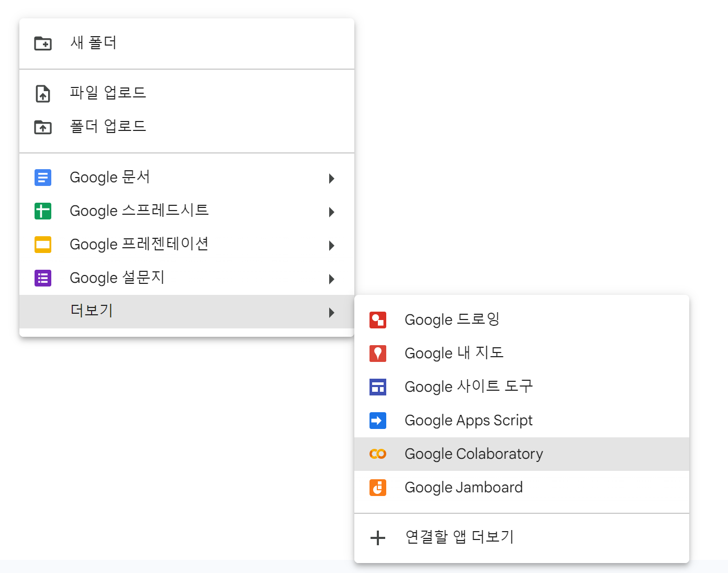Click the Google Sites icon

pyautogui.click(x=378, y=387)
